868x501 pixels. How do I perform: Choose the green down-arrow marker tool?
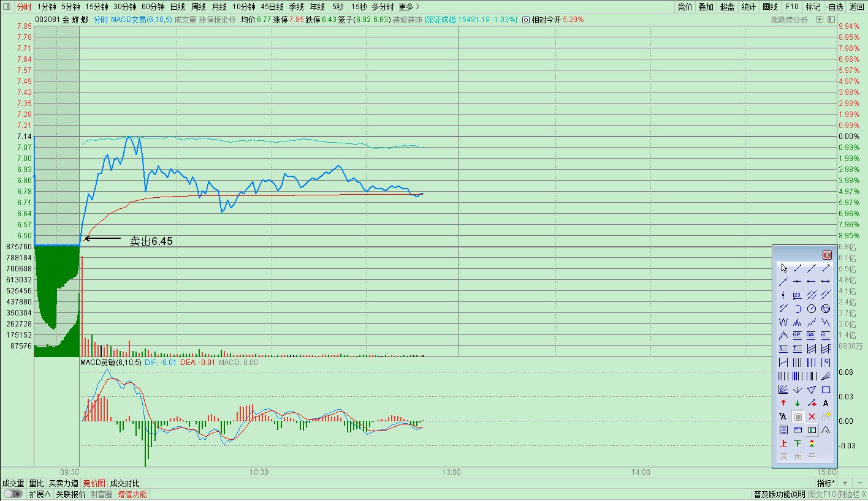click(798, 403)
